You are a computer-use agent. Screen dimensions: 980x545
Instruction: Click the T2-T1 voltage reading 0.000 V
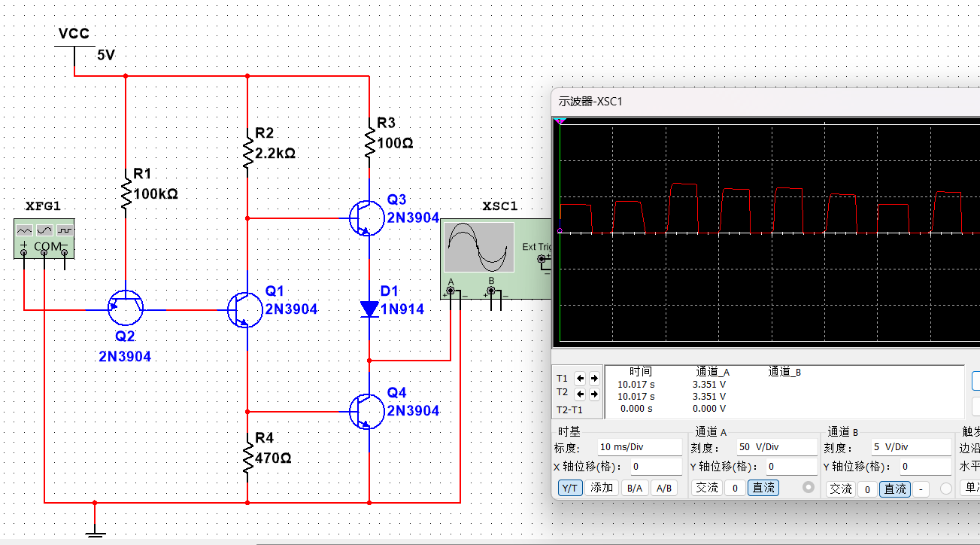(709, 408)
